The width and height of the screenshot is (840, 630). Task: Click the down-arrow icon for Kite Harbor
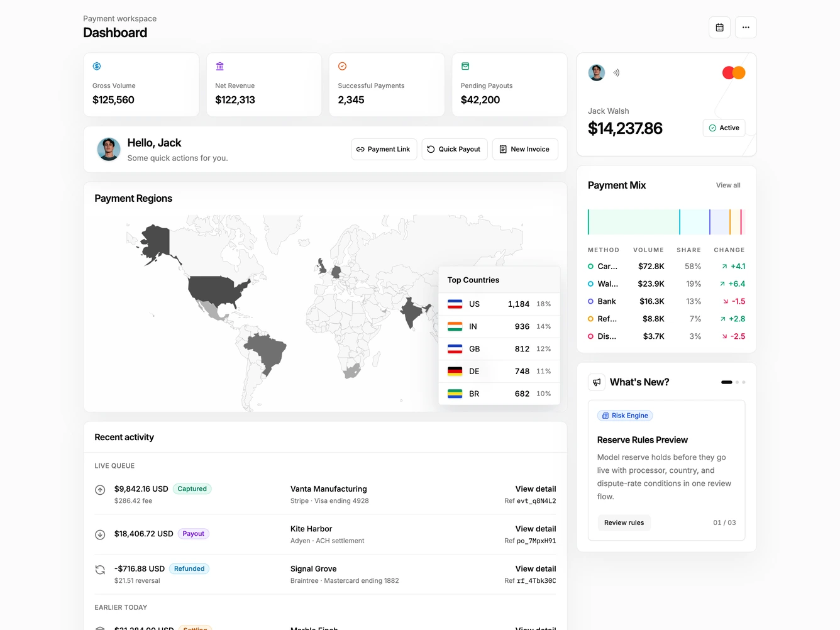pyautogui.click(x=100, y=535)
